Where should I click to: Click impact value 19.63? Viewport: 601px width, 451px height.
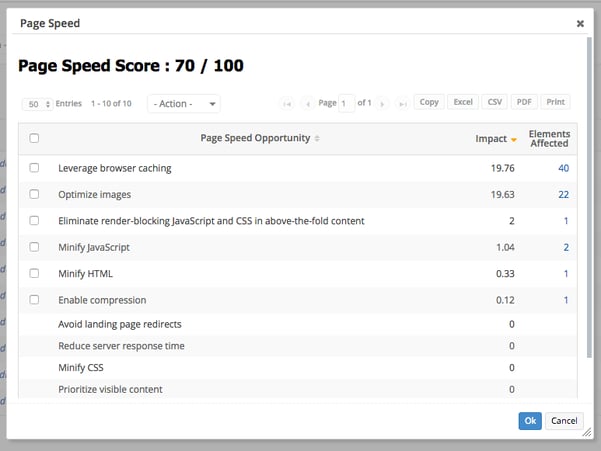[502, 195]
